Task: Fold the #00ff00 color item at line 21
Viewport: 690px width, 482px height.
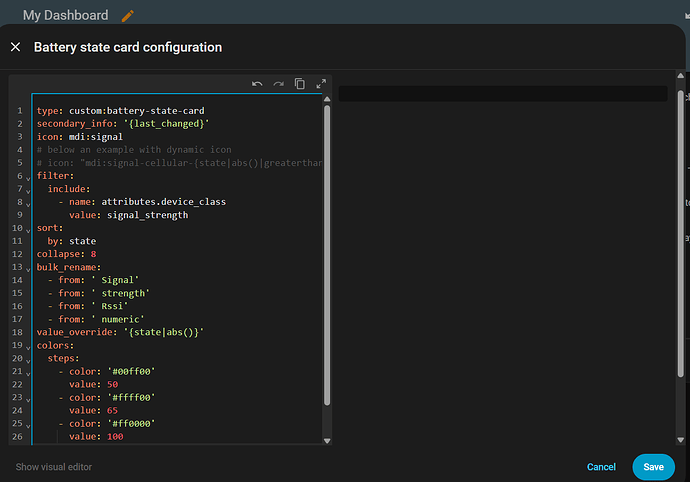Action: tap(27, 372)
